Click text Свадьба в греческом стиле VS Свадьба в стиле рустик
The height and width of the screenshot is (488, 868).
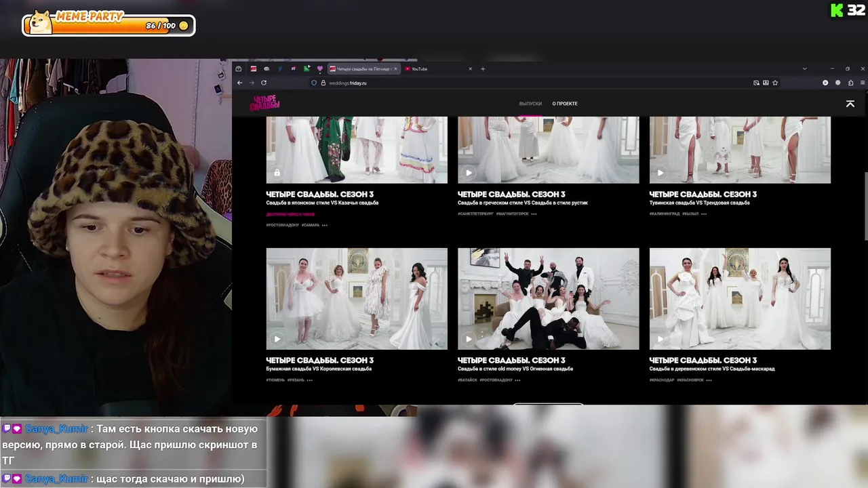pyautogui.click(x=523, y=203)
